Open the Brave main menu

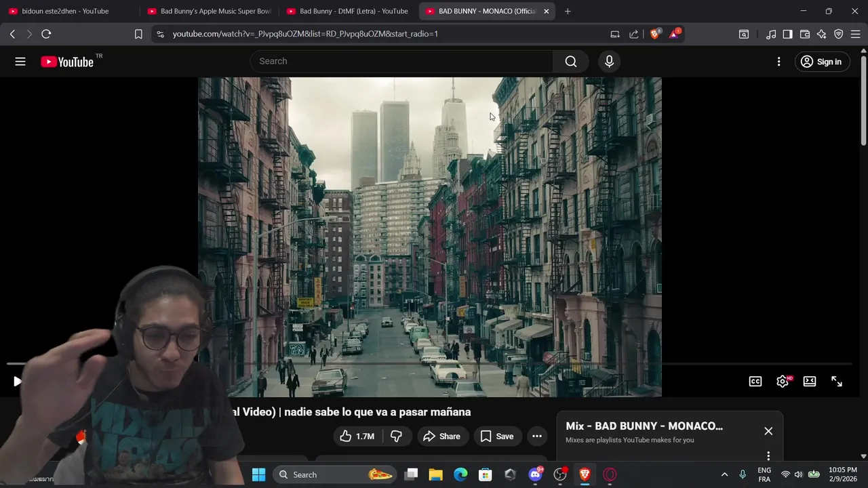click(856, 34)
